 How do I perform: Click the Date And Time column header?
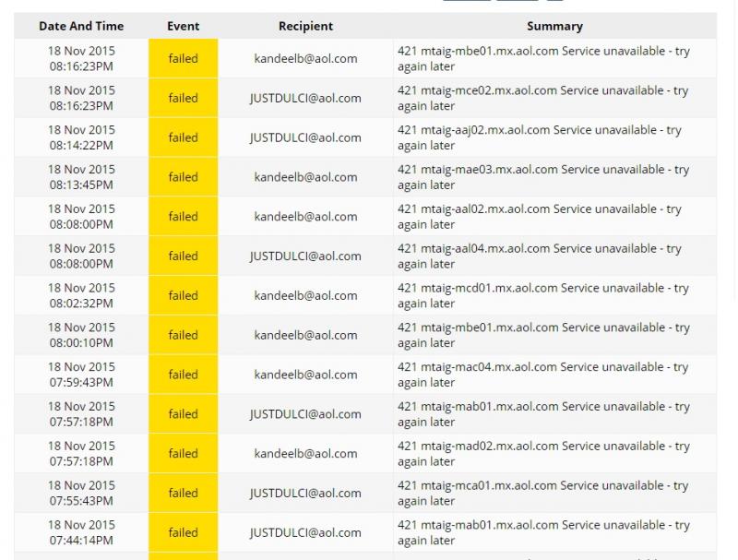(x=81, y=26)
